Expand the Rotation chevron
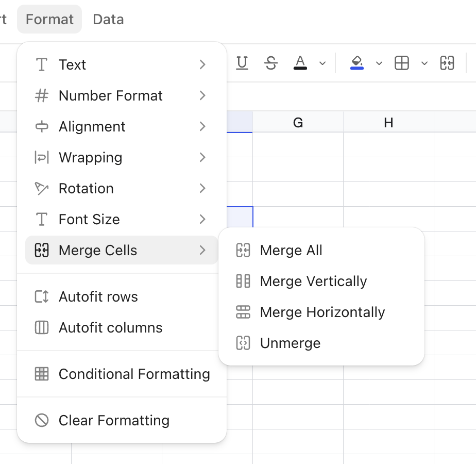This screenshot has width=476, height=464. point(202,188)
